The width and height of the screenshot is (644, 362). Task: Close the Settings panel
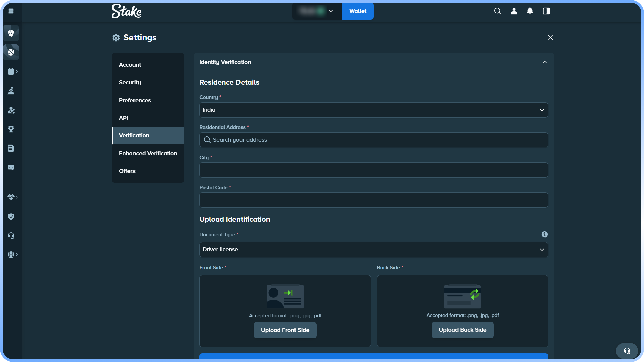(551, 38)
